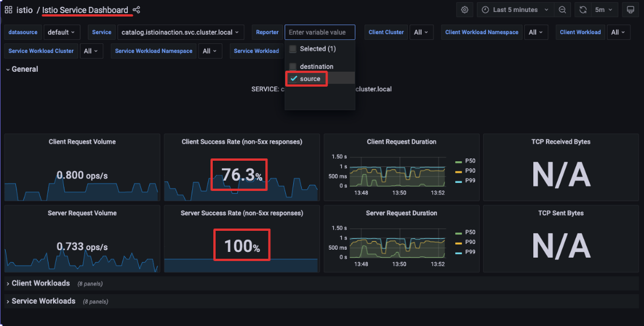Viewport: 644px width, 326px height.
Task: Click the refresh dashboard icon
Action: [x=583, y=10]
